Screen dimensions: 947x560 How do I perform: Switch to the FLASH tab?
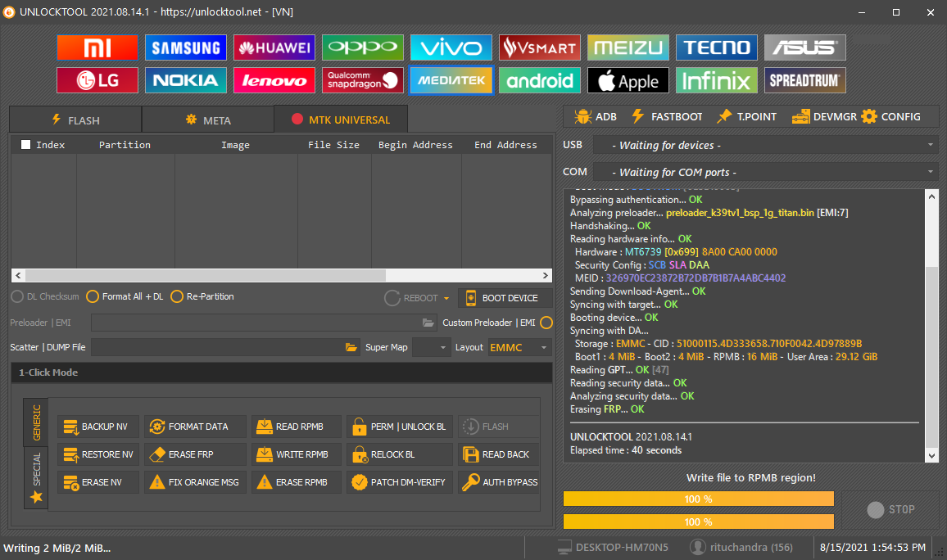(75, 120)
